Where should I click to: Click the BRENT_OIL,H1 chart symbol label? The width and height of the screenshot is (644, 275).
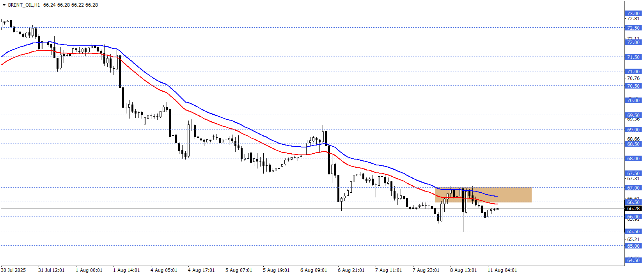[x=24, y=5]
